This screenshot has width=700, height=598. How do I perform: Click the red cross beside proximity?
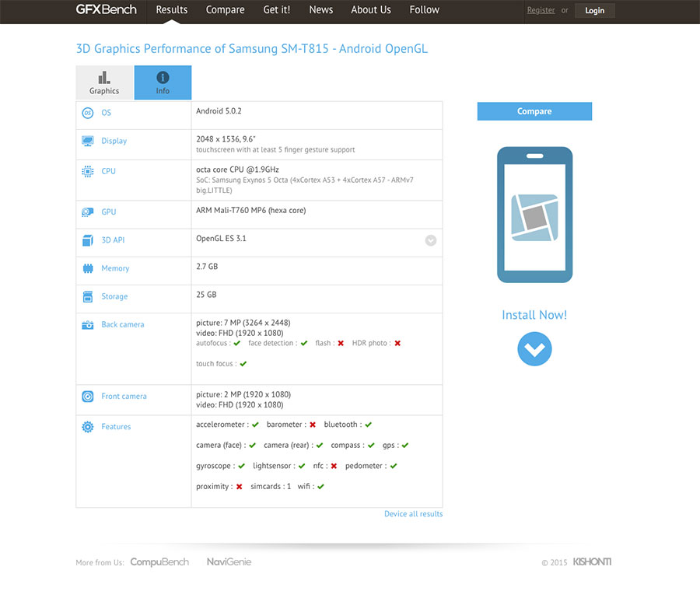click(x=239, y=487)
